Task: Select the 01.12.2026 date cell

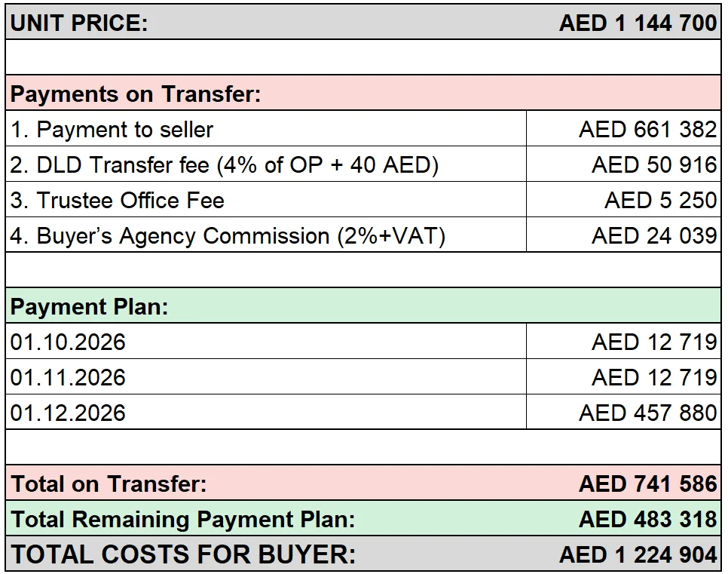Action: (x=266, y=412)
